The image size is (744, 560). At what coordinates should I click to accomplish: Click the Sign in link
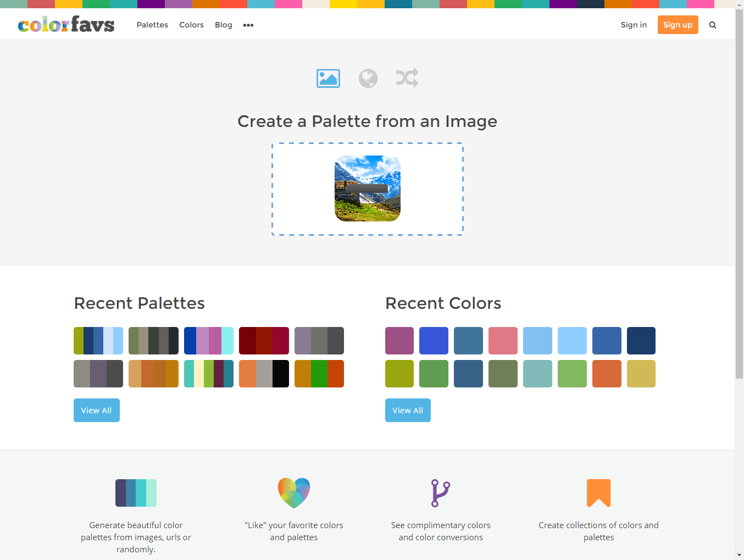tap(634, 25)
